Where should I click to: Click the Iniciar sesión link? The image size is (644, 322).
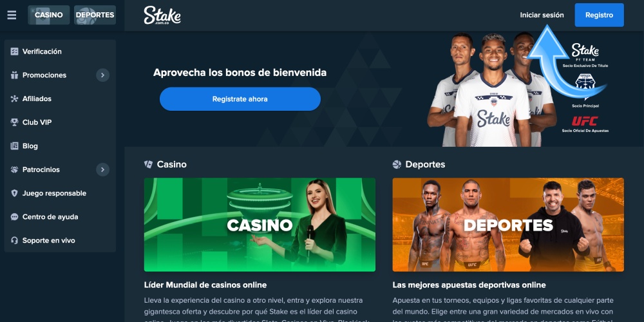click(x=542, y=15)
